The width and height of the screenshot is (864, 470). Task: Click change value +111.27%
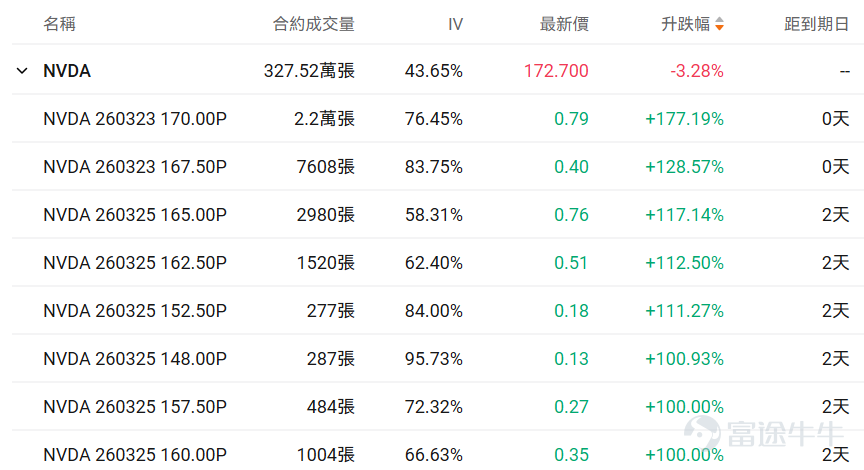click(684, 311)
